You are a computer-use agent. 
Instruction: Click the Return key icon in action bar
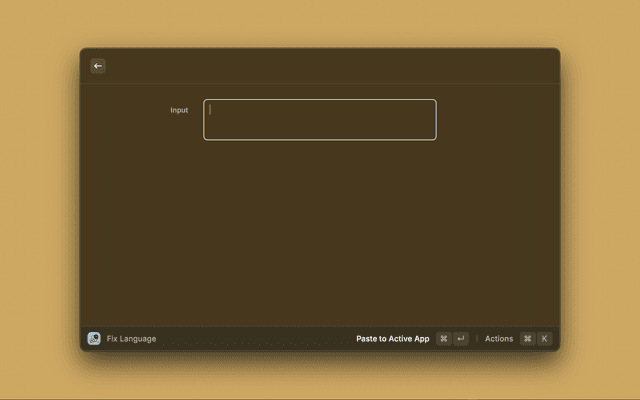click(460, 339)
